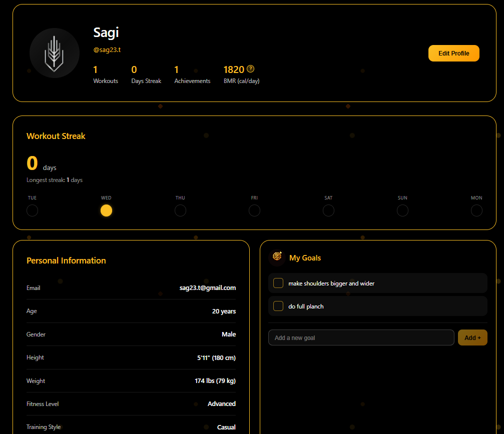This screenshot has height=434, width=504.
Task: Check the make shoulders bigger and wider goal
Action: [x=278, y=283]
